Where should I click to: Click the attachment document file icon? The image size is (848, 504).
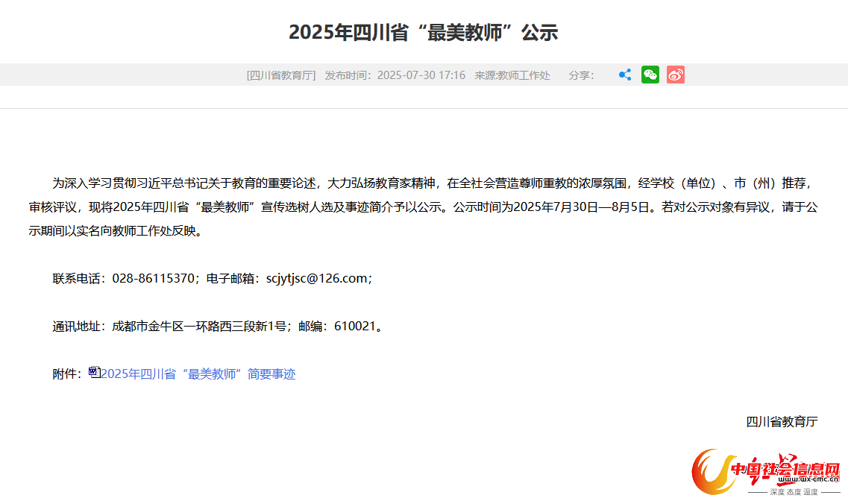[x=95, y=372]
